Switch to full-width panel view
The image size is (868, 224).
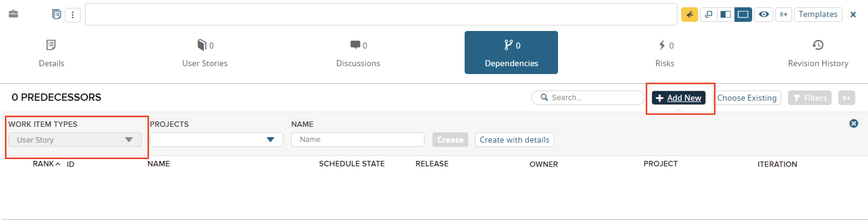(x=743, y=15)
